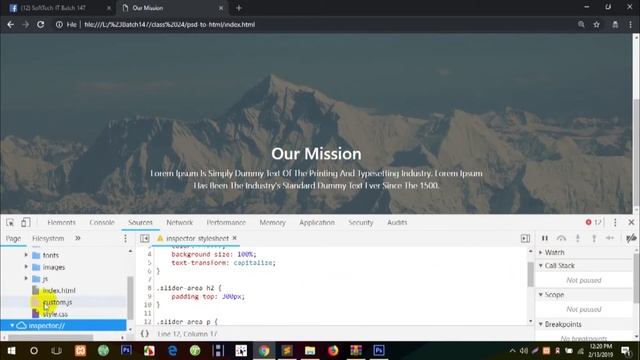Switch to the Console tab
This screenshot has height=360, width=640.
pos(102,222)
